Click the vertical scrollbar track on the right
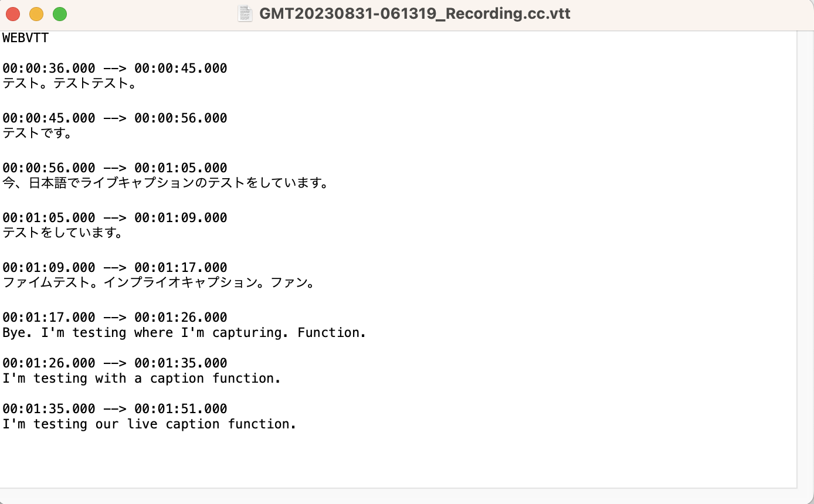 tap(805, 258)
